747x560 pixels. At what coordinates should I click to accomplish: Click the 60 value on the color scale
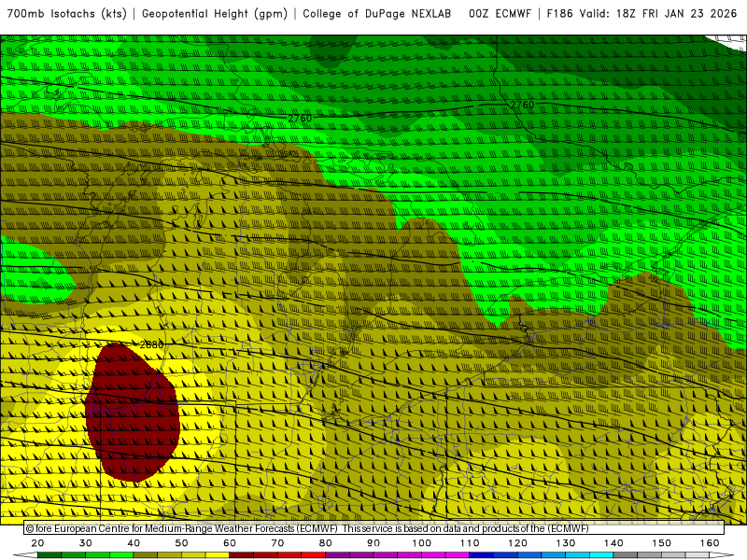(x=230, y=543)
